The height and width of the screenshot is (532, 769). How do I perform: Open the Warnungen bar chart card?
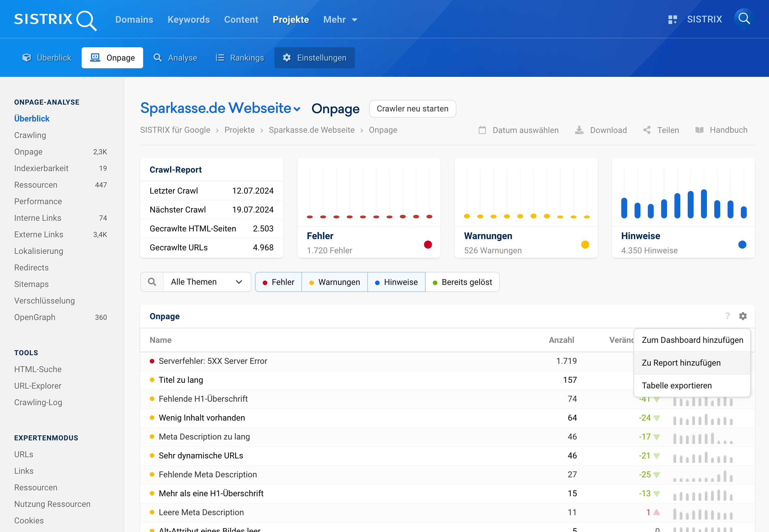pyautogui.click(x=526, y=208)
